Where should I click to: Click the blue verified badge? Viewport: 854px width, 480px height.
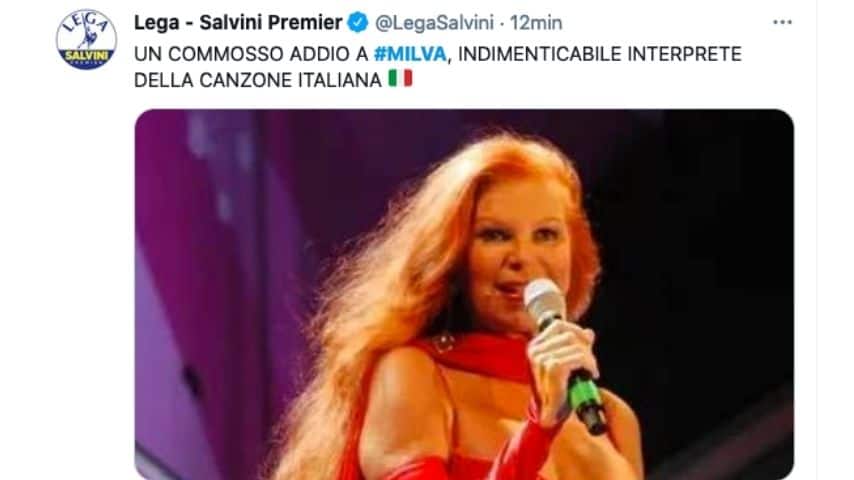(358, 23)
